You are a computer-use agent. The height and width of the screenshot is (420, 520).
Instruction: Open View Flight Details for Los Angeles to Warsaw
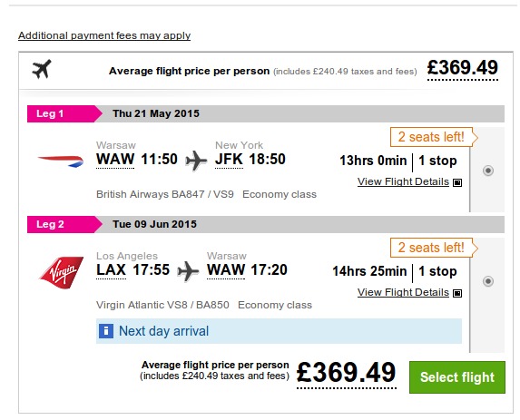[x=403, y=292]
